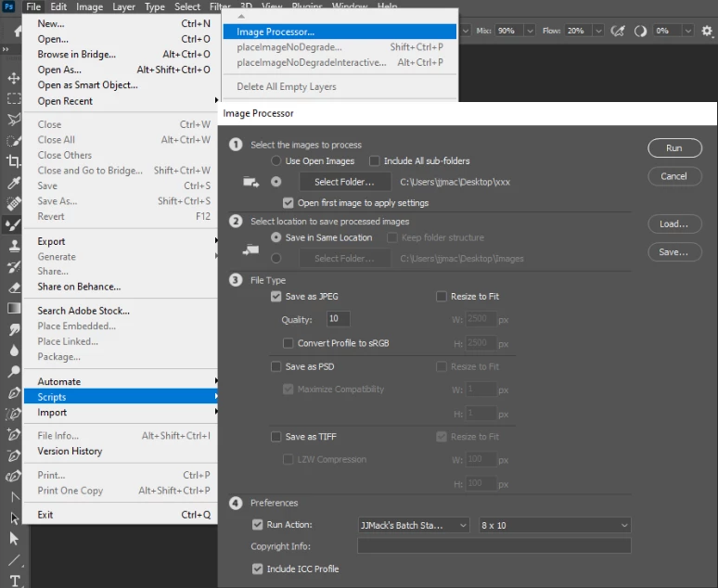Image resolution: width=718 pixels, height=588 pixels.
Task: Open the Image menu
Action: click(89, 6)
